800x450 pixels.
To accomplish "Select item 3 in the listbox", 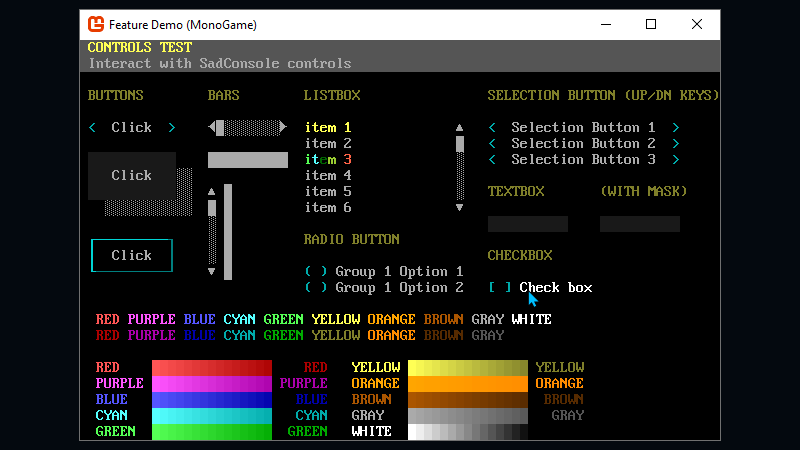I will (x=328, y=160).
